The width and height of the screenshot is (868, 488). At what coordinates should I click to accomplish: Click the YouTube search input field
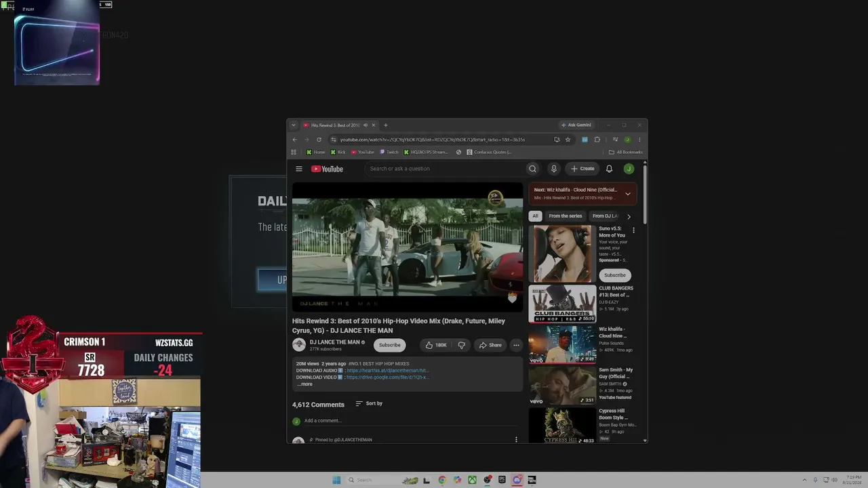click(444, 169)
